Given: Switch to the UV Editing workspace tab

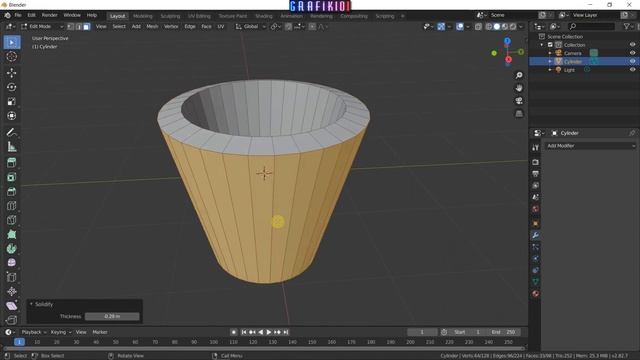Looking at the screenshot, I should pyautogui.click(x=199, y=16).
